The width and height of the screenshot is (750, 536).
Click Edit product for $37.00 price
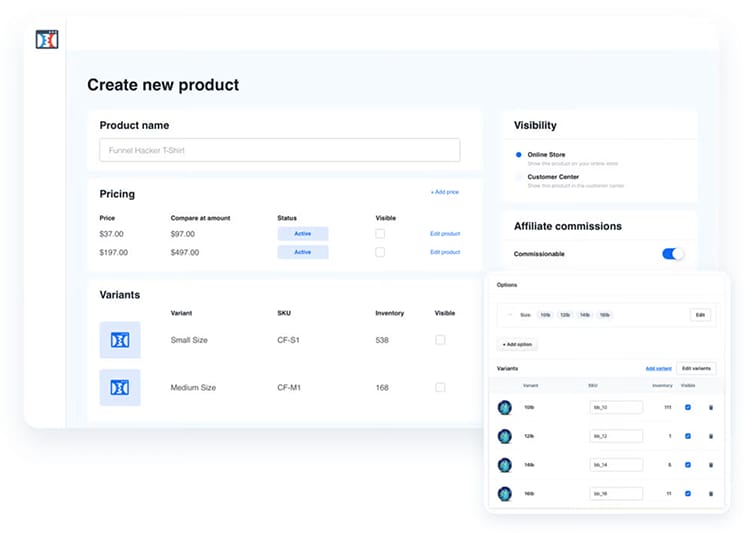click(x=445, y=234)
